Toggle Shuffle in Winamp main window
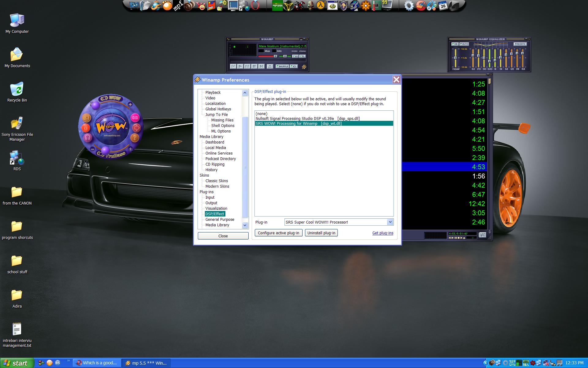The image size is (588, 368). 282,66
